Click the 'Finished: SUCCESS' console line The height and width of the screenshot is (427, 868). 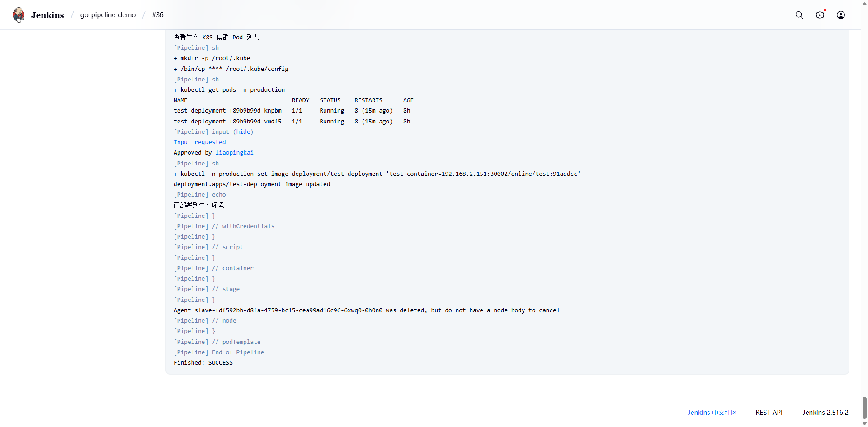click(203, 363)
